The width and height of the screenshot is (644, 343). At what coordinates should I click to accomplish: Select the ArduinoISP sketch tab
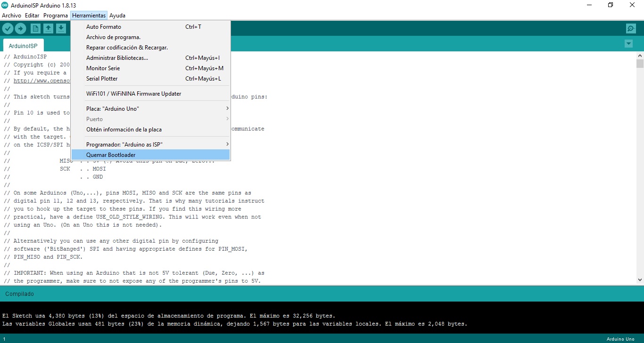pyautogui.click(x=23, y=46)
